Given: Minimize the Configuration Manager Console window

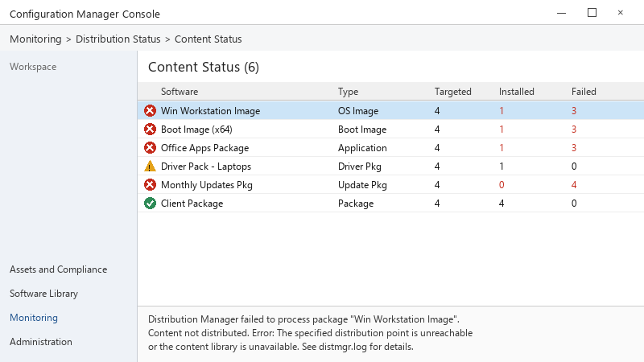Looking at the screenshot, I should pyautogui.click(x=561, y=13).
